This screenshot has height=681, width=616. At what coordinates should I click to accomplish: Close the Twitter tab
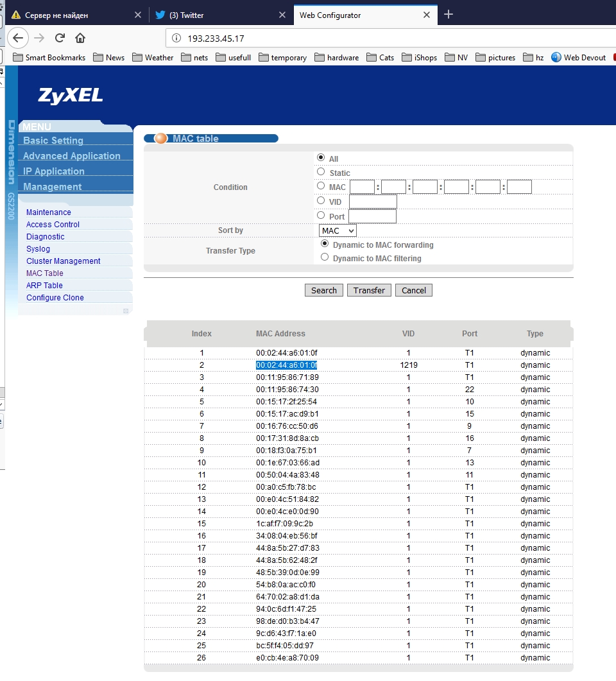[x=282, y=15]
